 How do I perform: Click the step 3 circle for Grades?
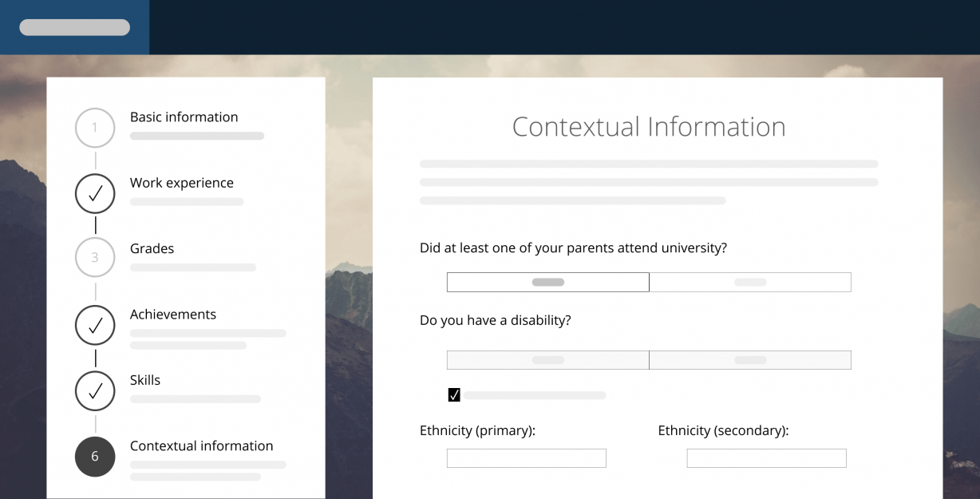coord(95,257)
